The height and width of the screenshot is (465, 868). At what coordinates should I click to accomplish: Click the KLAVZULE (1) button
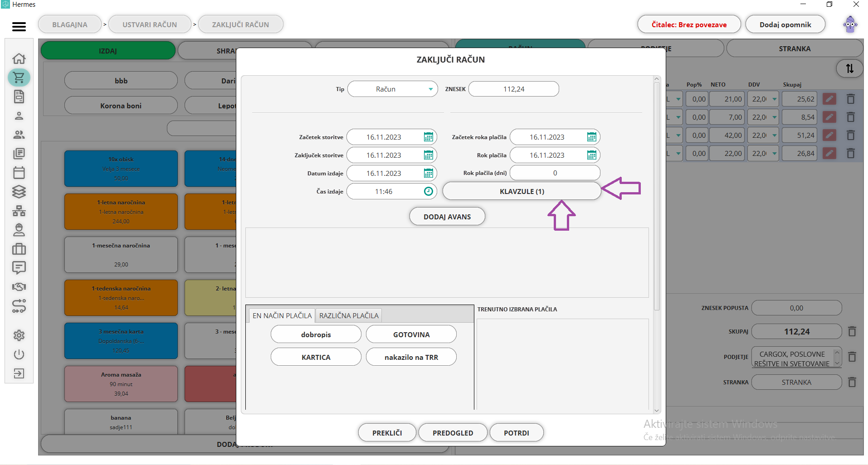(x=522, y=191)
